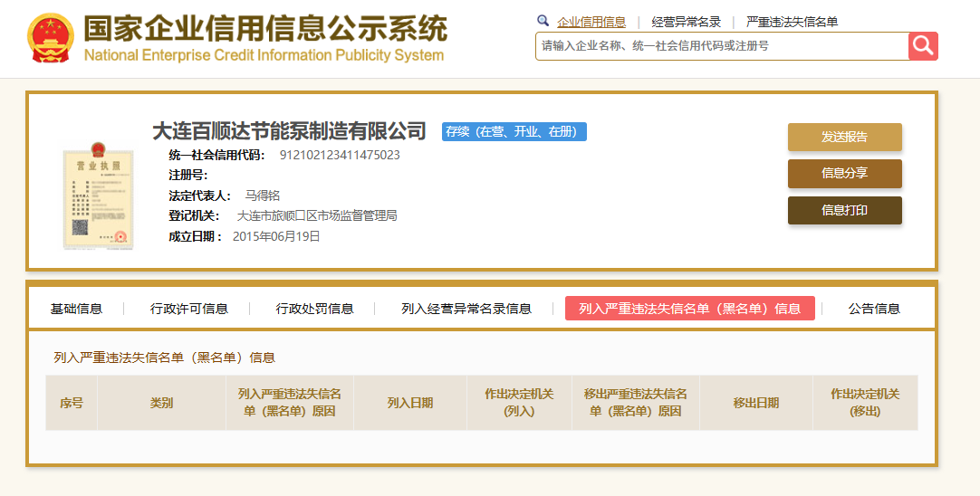Click the 发送报告 button
Image resolution: width=980 pixels, height=496 pixels.
point(844,137)
